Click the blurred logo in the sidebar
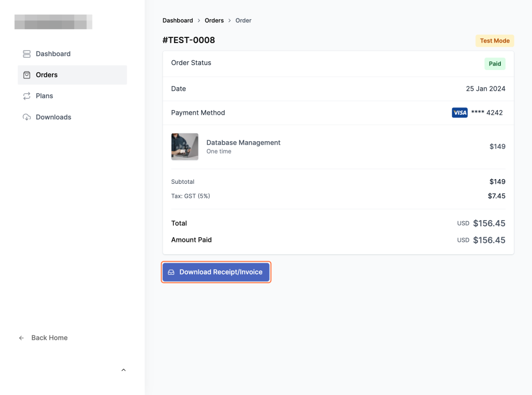Image resolution: width=532 pixels, height=395 pixels. click(x=54, y=22)
